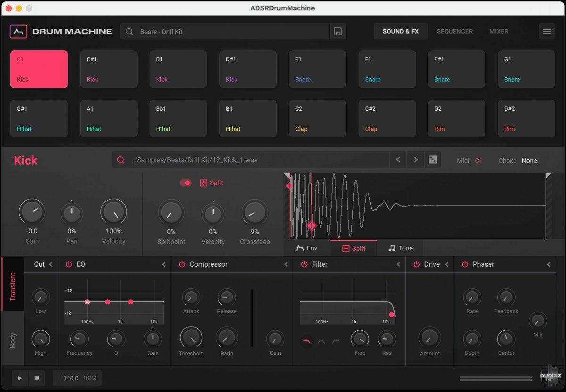Change the Midi C1 note value
The width and height of the screenshot is (566, 392).
pos(478,161)
